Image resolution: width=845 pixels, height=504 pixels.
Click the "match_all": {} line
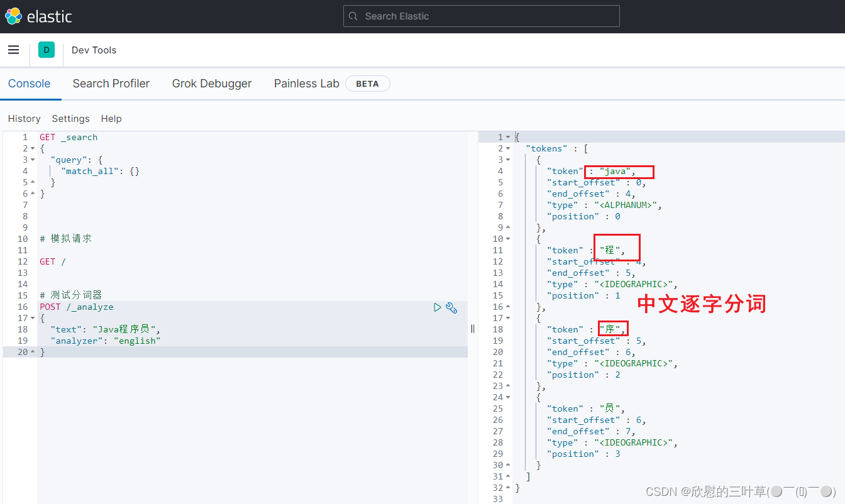pyautogui.click(x=100, y=171)
